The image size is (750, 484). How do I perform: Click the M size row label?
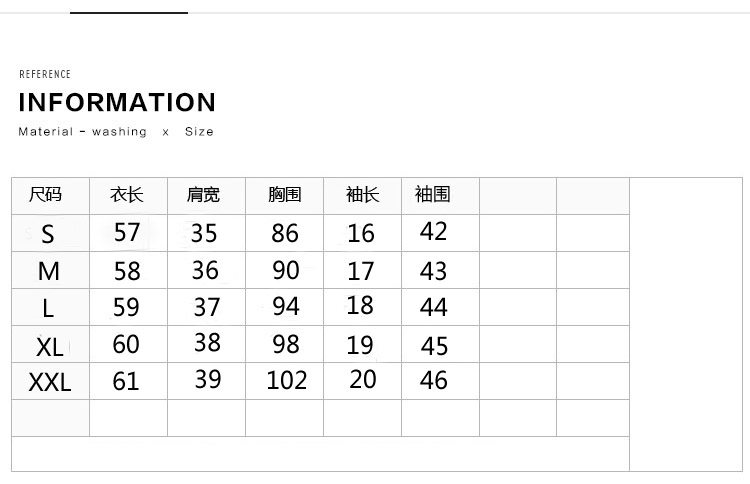pyautogui.click(x=48, y=271)
